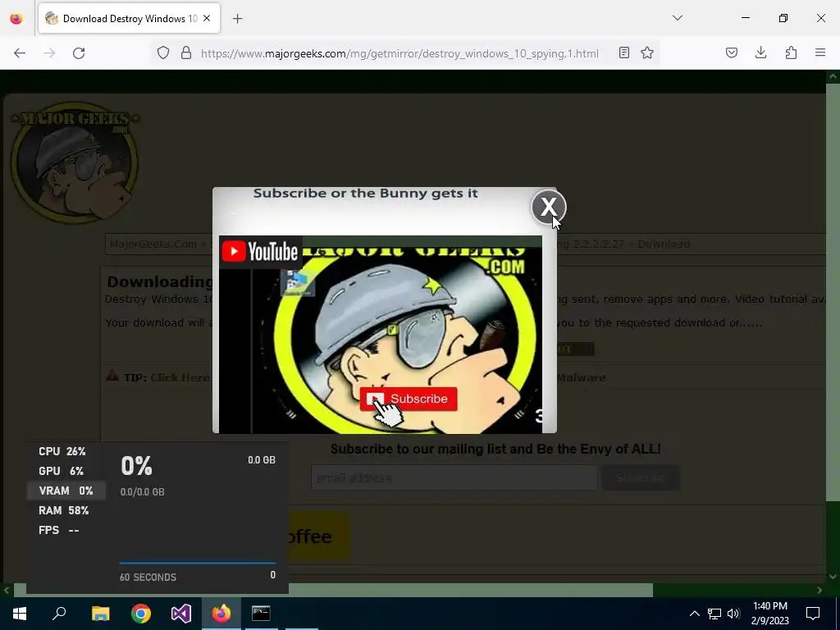Switch to Firefox taskbar icon
The image size is (840, 630).
click(221, 614)
